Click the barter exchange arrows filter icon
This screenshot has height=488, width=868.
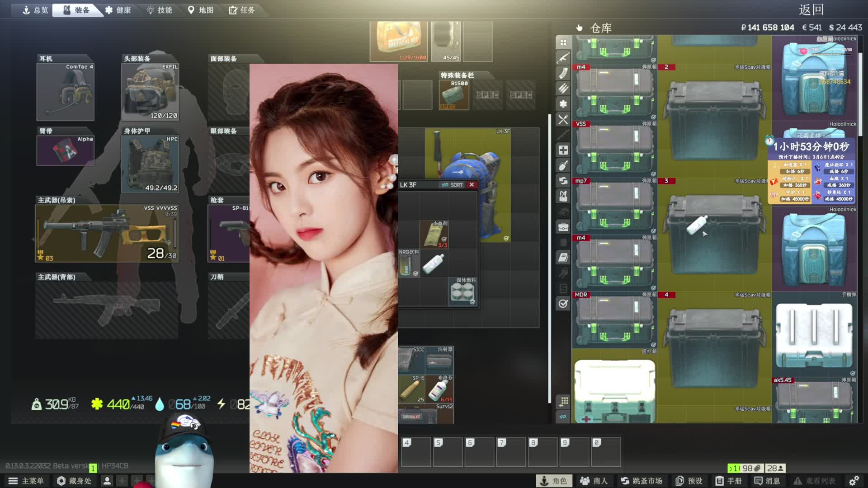pos(563,181)
